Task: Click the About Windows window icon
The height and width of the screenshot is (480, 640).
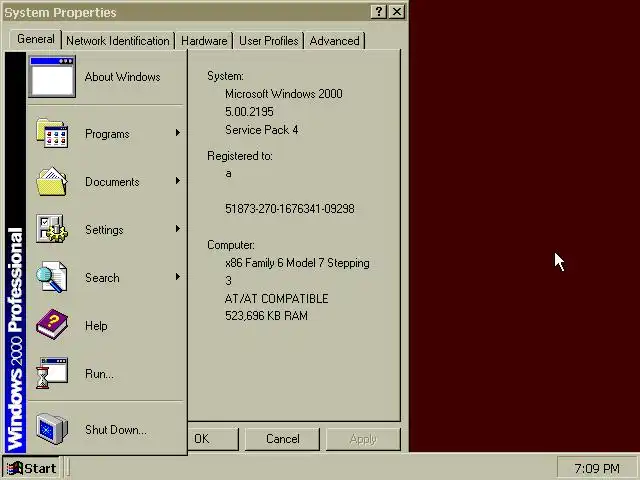Action: 52,77
